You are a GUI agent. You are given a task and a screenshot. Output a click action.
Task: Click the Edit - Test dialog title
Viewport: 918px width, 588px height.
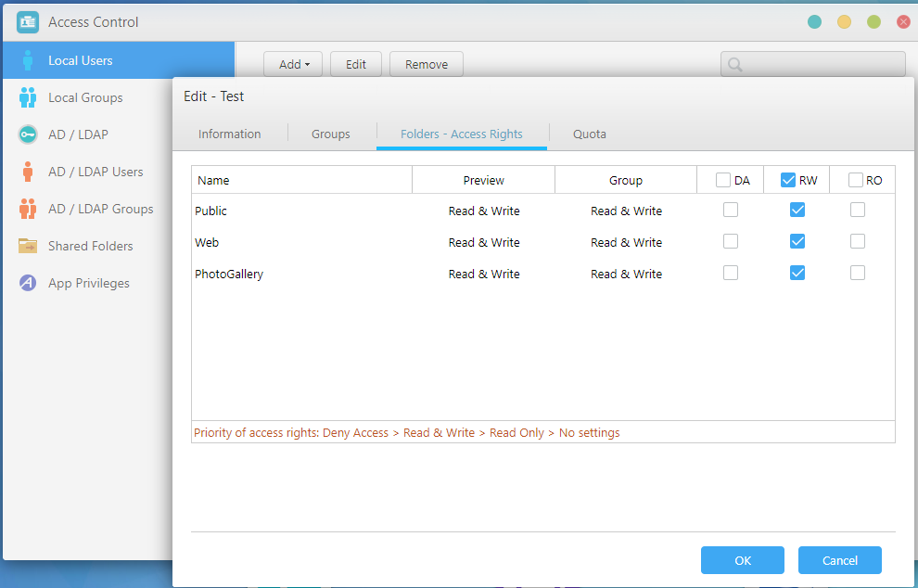point(213,96)
